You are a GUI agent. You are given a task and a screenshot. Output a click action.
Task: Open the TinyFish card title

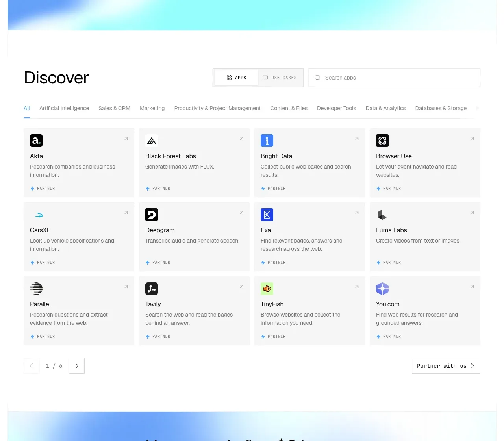272,304
